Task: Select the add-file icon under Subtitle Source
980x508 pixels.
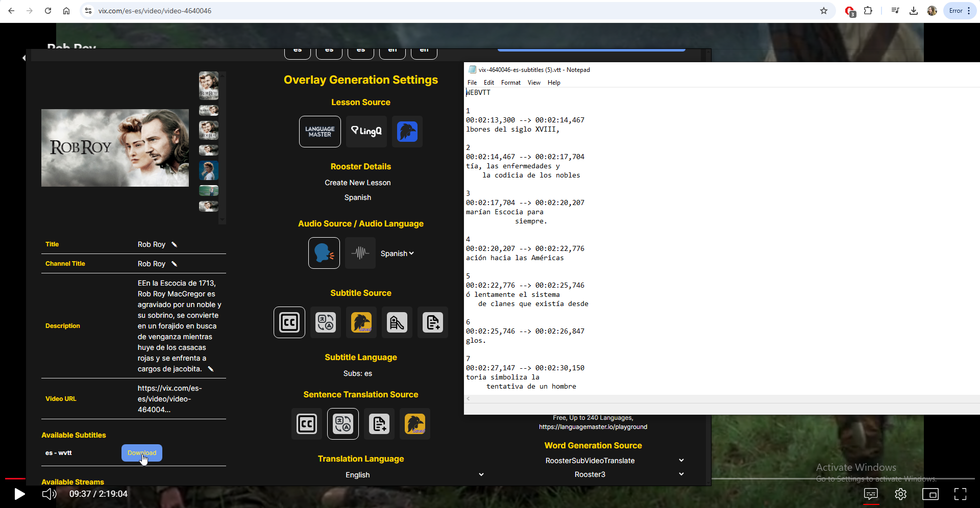Action: coord(432,322)
